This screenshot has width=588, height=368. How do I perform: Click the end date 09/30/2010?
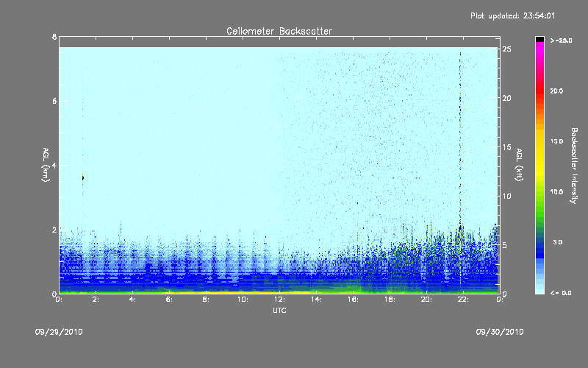(x=500, y=332)
